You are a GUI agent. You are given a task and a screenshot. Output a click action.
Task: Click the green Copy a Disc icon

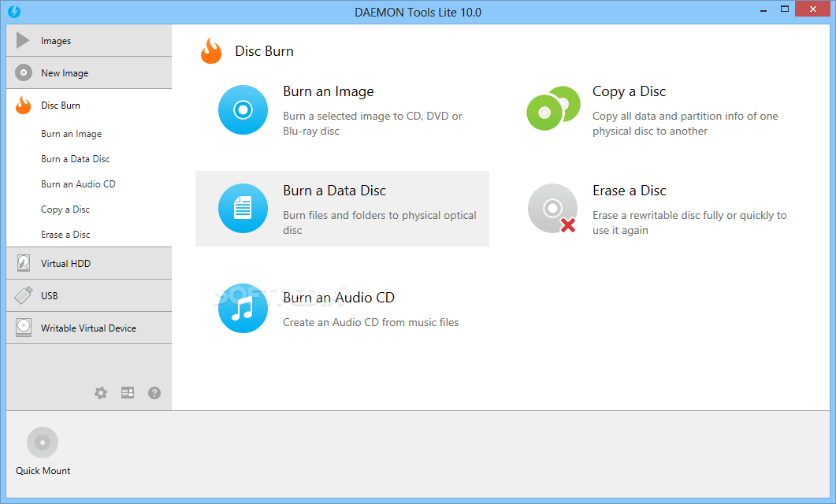(553, 108)
